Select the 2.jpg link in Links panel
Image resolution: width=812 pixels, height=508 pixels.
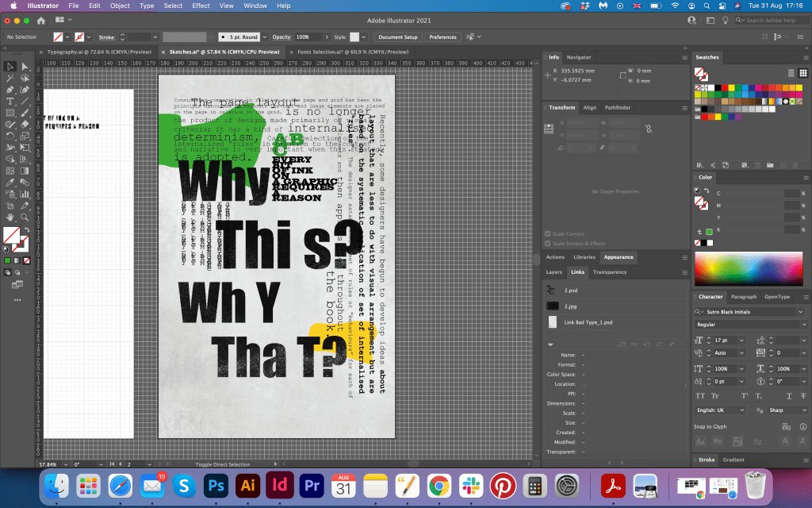click(571, 306)
